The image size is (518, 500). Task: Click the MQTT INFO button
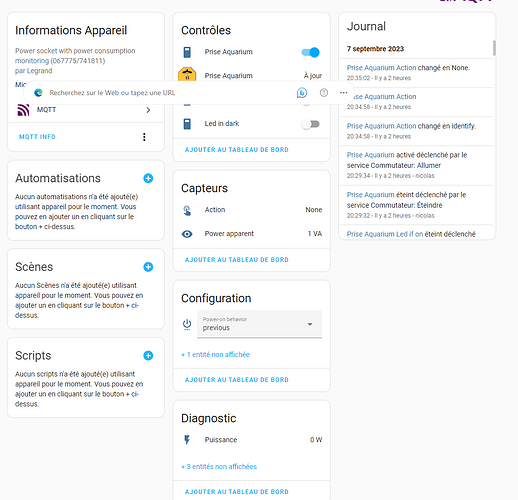(x=37, y=137)
